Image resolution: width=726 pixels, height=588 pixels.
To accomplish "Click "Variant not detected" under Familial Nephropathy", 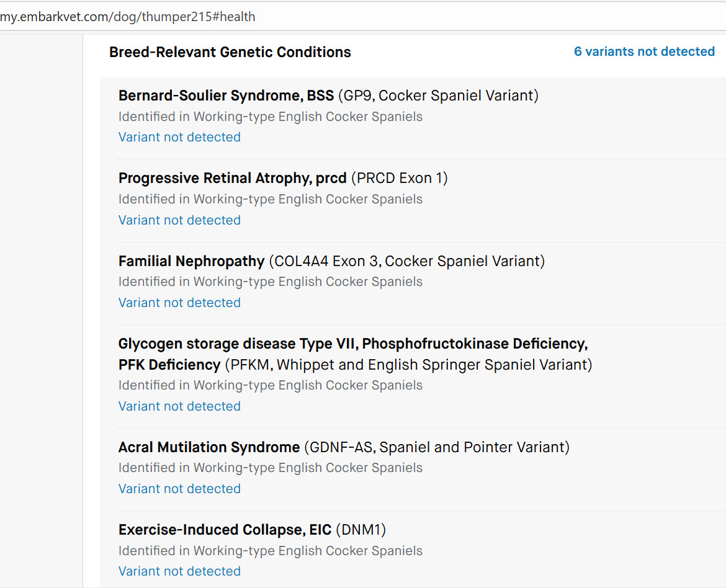I will point(179,303).
